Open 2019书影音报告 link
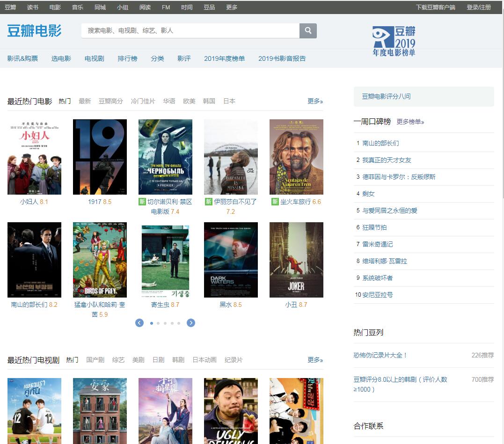Viewport: 504px width, 444px height. [282, 58]
